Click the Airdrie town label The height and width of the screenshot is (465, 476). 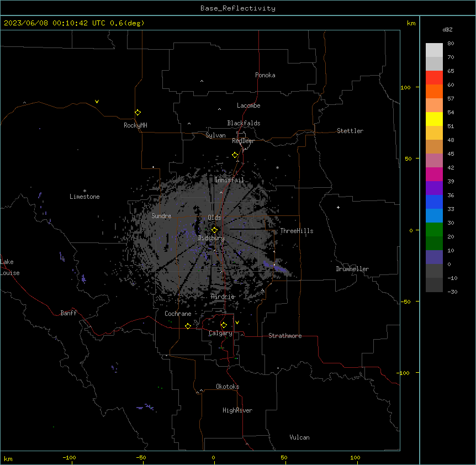point(223,297)
